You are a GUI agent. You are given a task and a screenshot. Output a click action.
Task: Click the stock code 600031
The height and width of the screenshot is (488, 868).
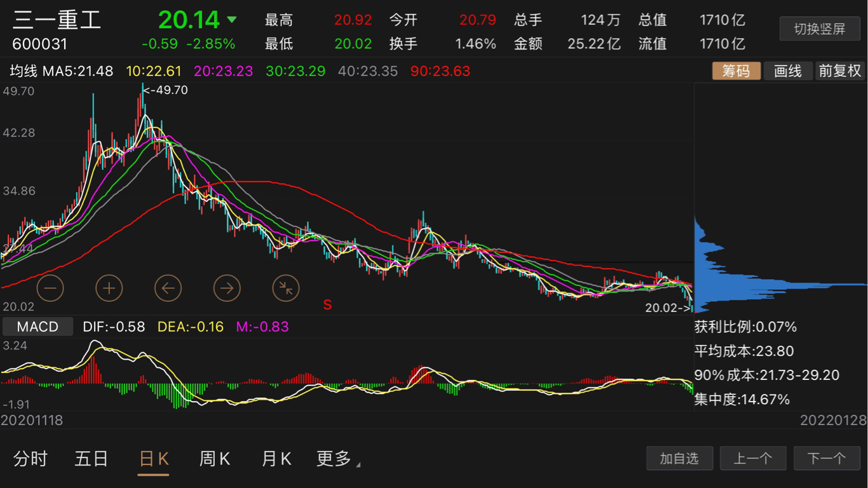pyautogui.click(x=40, y=44)
